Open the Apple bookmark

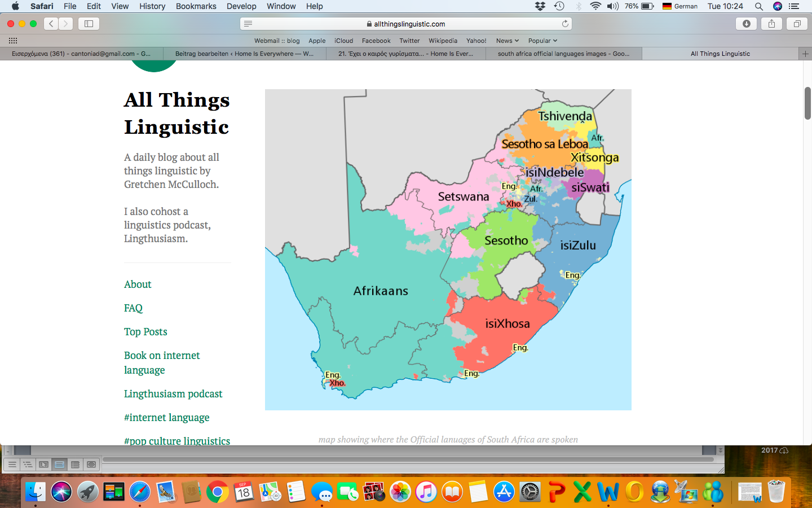317,41
